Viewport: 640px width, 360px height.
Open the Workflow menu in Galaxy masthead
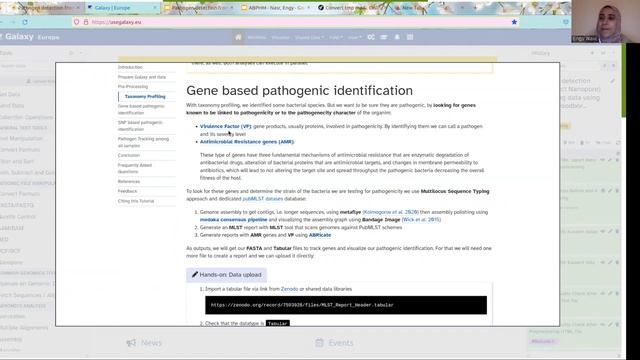257,37
